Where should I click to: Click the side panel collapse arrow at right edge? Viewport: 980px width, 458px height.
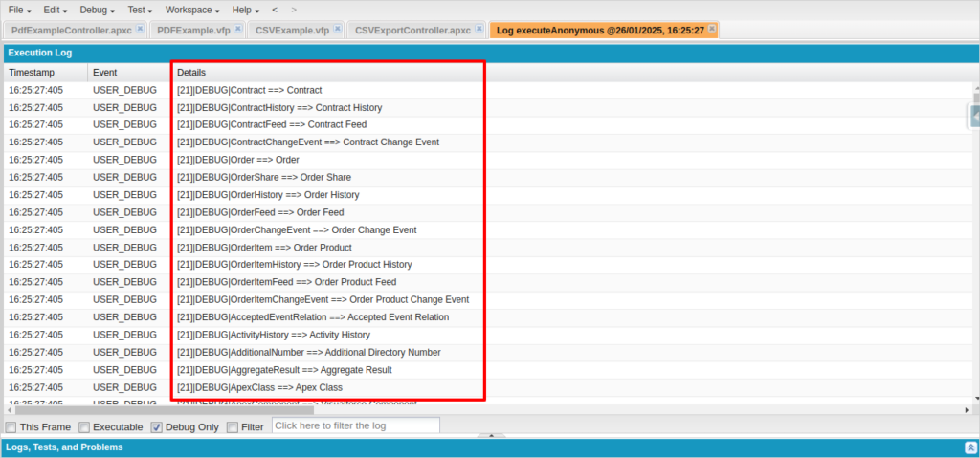click(x=975, y=117)
